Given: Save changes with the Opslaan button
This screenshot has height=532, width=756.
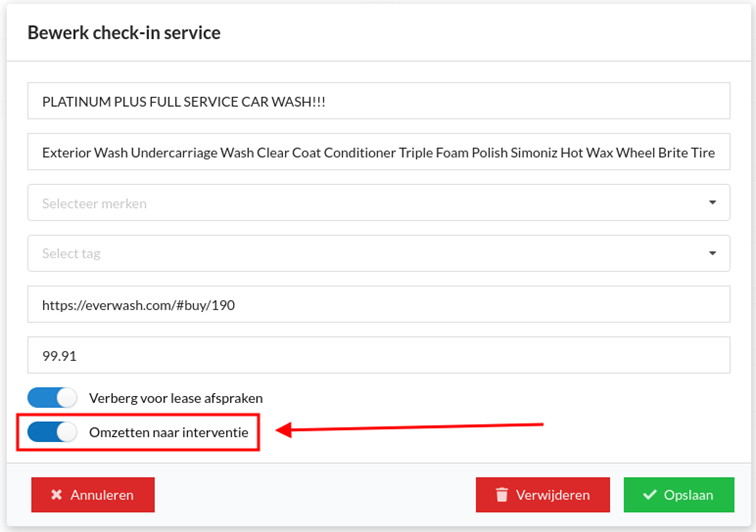Looking at the screenshot, I should click(x=679, y=495).
